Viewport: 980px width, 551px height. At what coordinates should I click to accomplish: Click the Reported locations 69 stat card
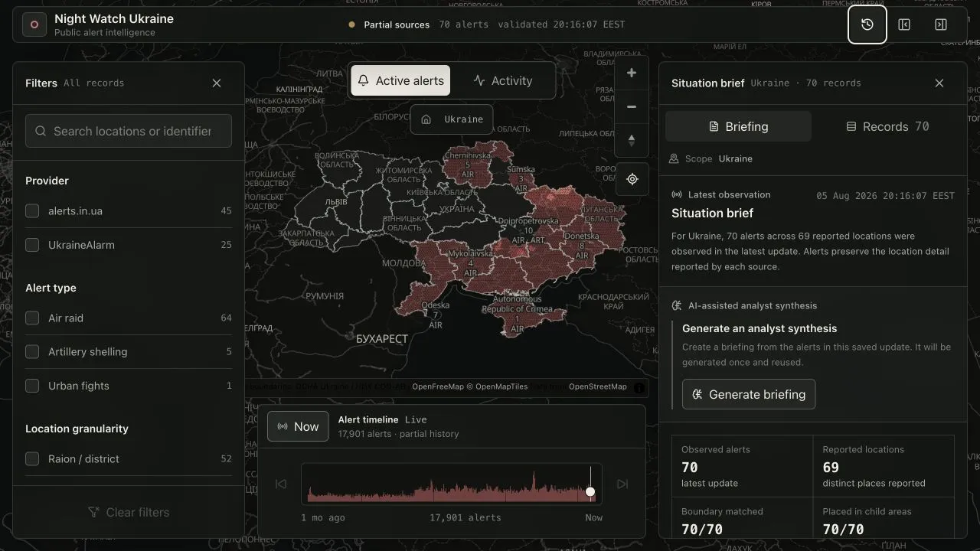pyautogui.click(x=884, y=466)
